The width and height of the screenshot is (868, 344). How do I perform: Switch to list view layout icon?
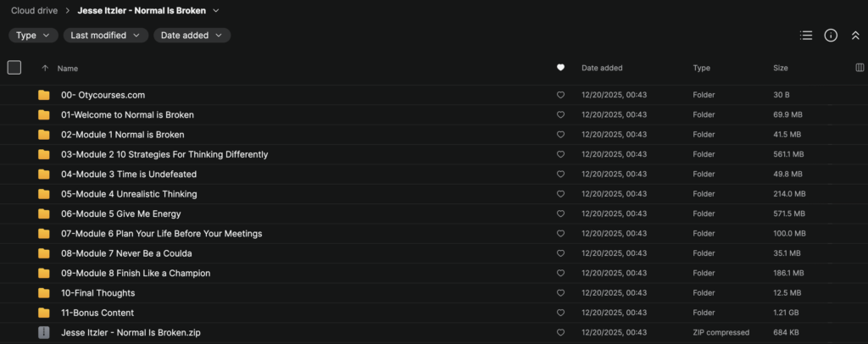[806, 36]
